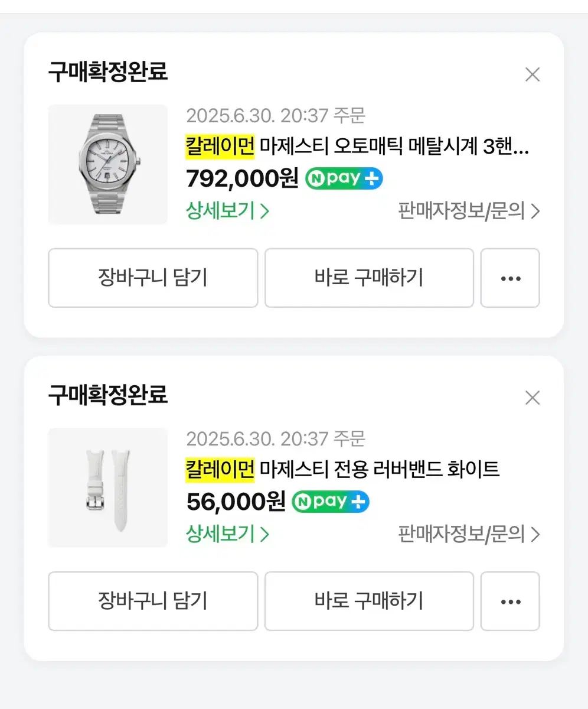The image size is (588, 709).
Task: Open the white rubber band thumbnail
Action: (x=107, y=487)
